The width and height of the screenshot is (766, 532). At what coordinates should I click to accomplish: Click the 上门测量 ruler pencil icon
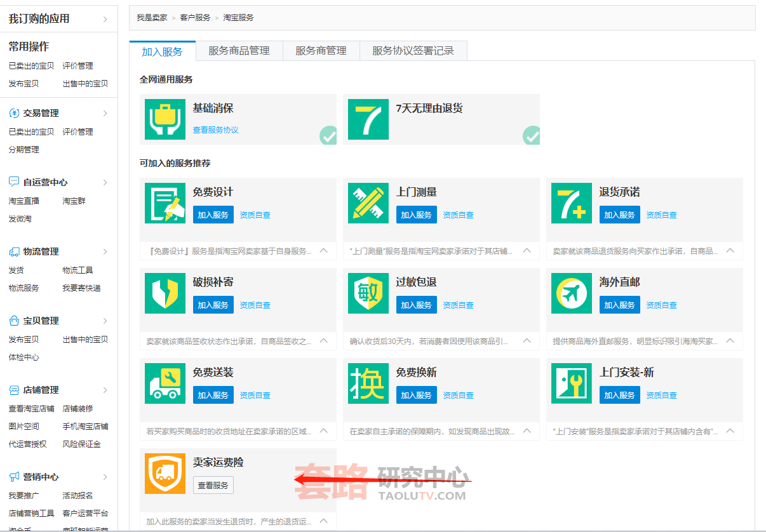tap(368, 203)
